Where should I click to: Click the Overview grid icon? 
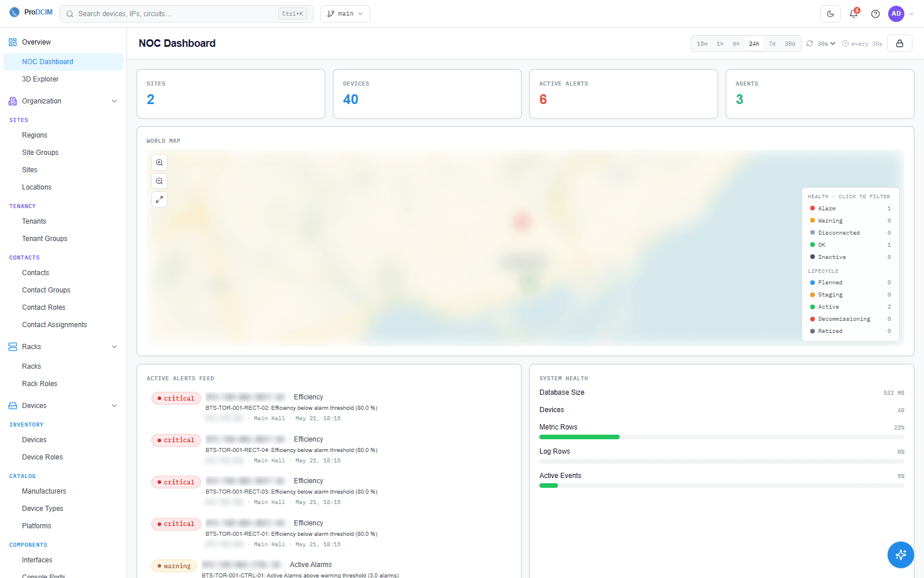click(13, 42)
